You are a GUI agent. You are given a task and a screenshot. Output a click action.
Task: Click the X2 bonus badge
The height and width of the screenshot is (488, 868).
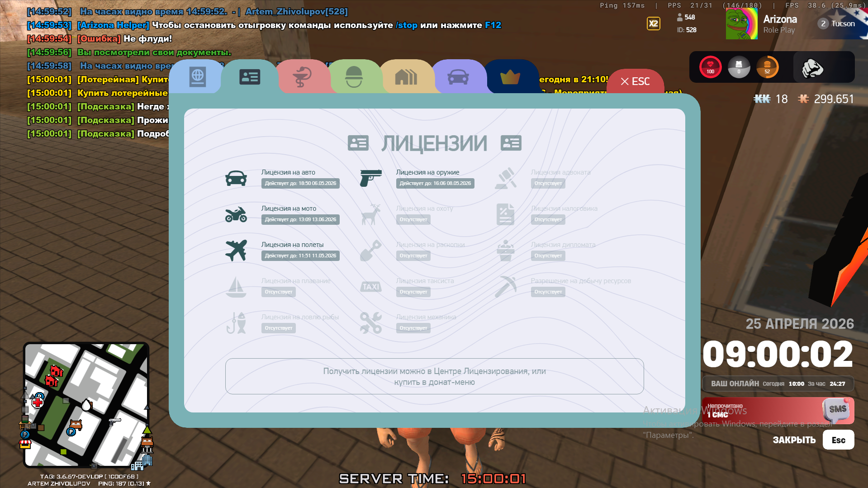653,24
